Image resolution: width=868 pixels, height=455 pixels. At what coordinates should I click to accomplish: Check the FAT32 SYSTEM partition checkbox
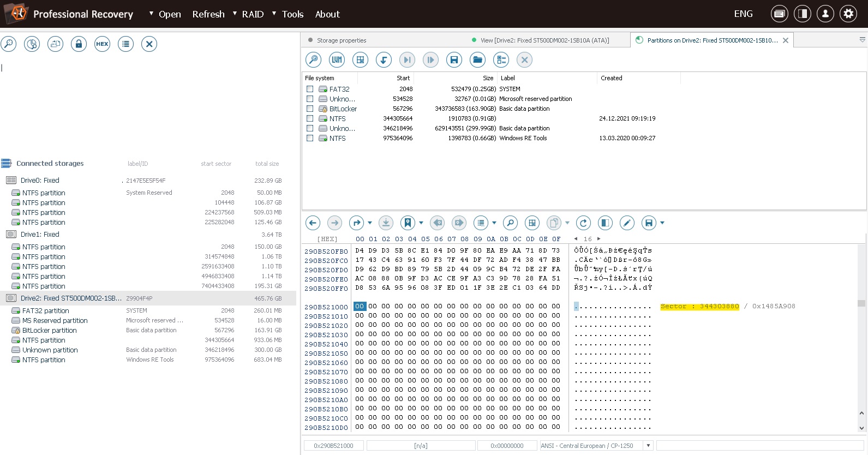coord(310,89)
